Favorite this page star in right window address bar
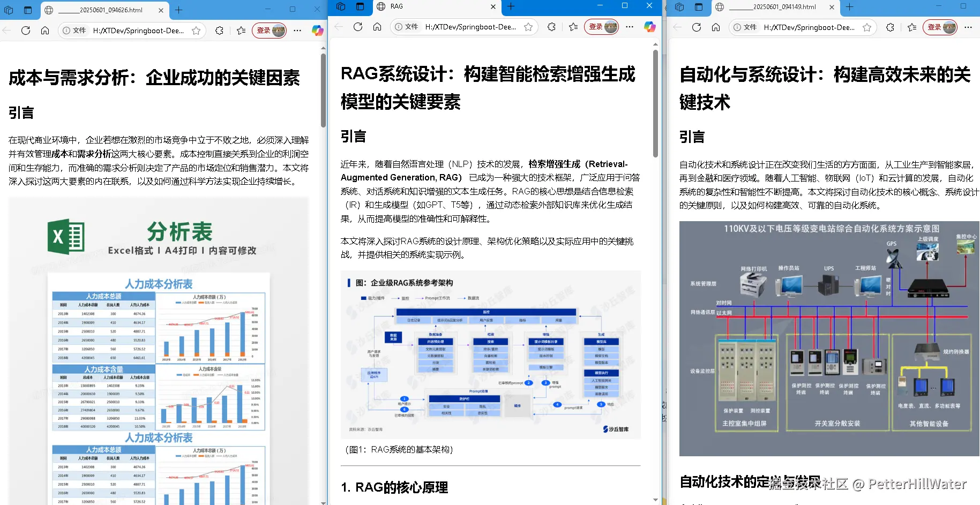980x505 pixels. click(x=867, y=27)
